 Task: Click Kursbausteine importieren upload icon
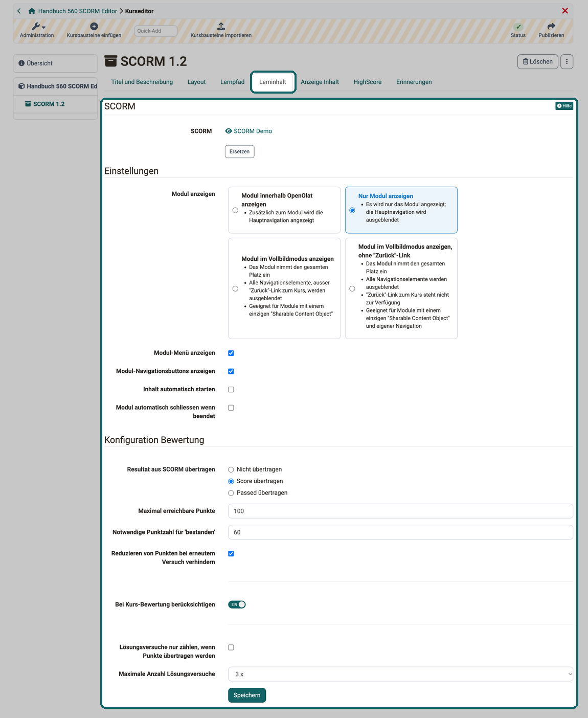(x=221, y=26)
